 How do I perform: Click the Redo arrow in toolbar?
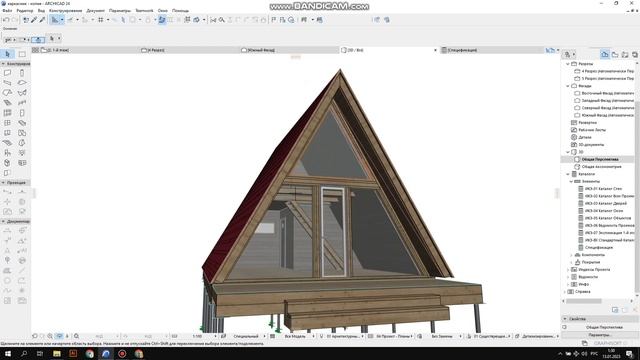point(15,20)
